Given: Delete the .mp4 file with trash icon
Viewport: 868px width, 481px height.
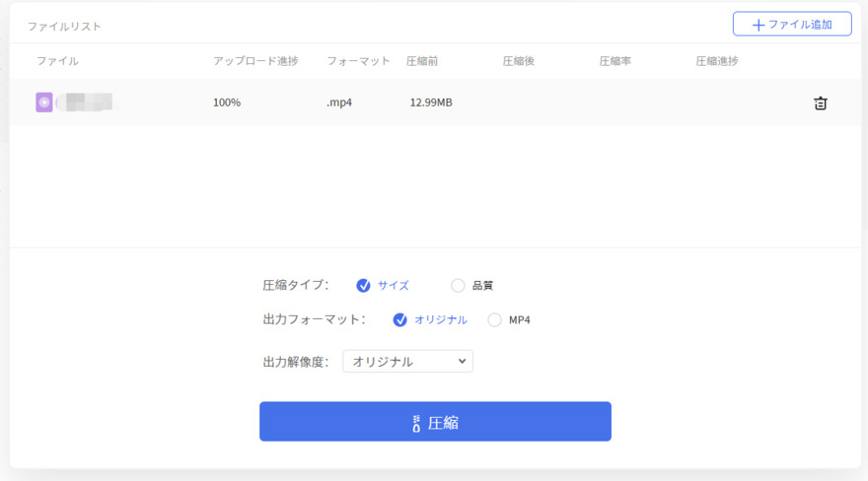Looking at the screenshot, I should (820, 103).
